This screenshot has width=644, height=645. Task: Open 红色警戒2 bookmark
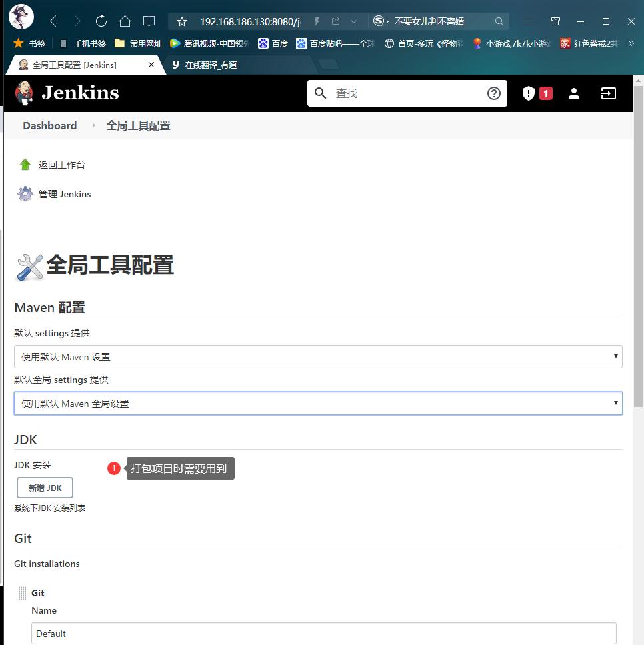coord(589,43)
